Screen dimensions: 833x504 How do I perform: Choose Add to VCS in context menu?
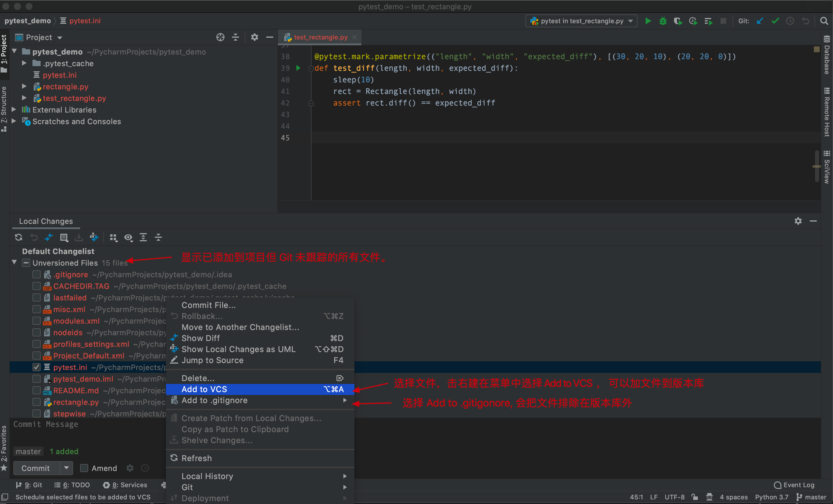pos(260,389)
